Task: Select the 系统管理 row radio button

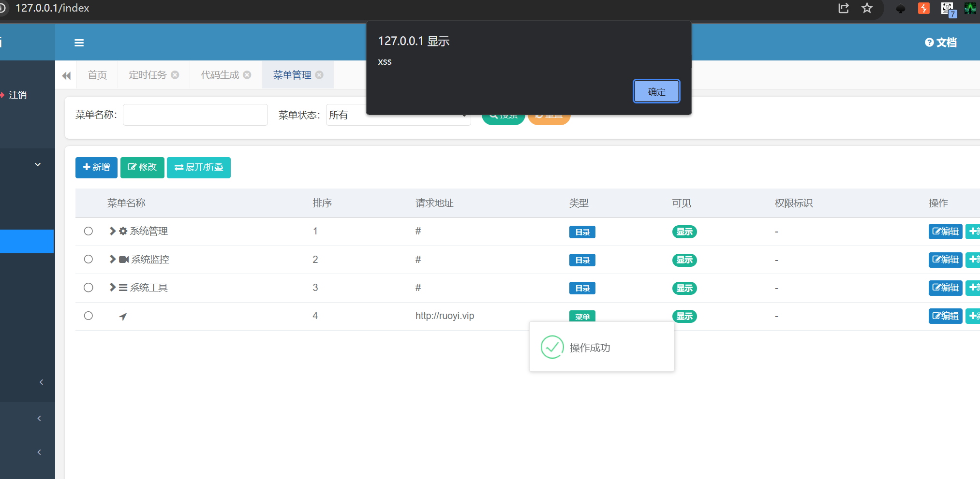Action: coord(89,231)
